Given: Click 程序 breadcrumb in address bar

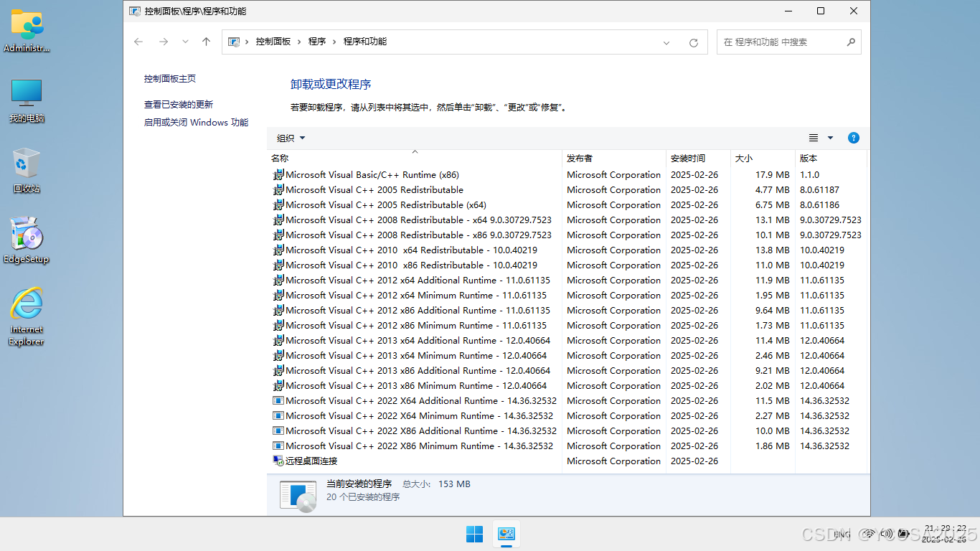Looking at the screenshot, I should pyautogui.click(x=317, y=42).
